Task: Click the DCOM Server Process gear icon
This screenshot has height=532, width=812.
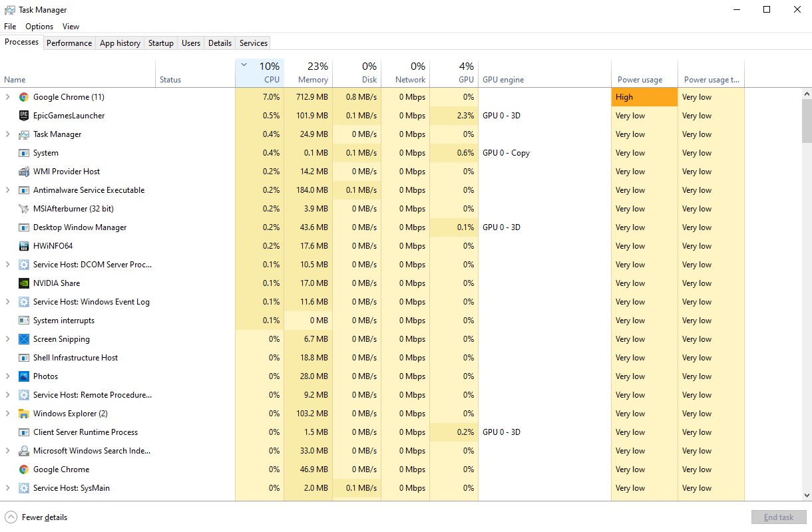Action: click(x=24, y=265)
